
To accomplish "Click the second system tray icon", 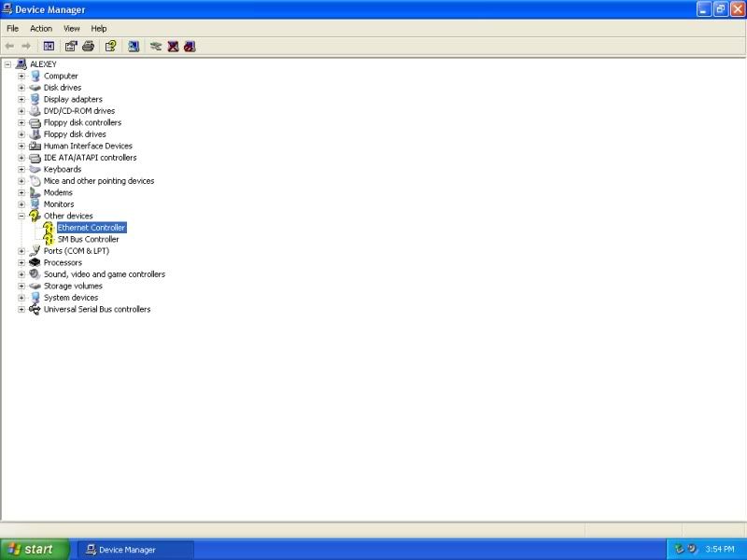I will 692,549.
